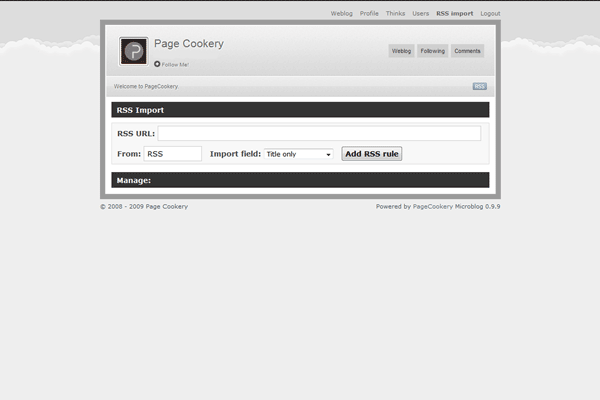
Task: Click the Page Cookery title heading
Action: pyautogui.click(x=189, y=44)
